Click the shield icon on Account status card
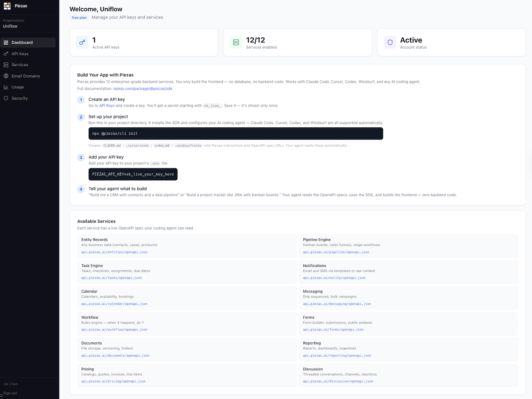The width and height of the screenshot is (532, 399). [x=390, y=42]
